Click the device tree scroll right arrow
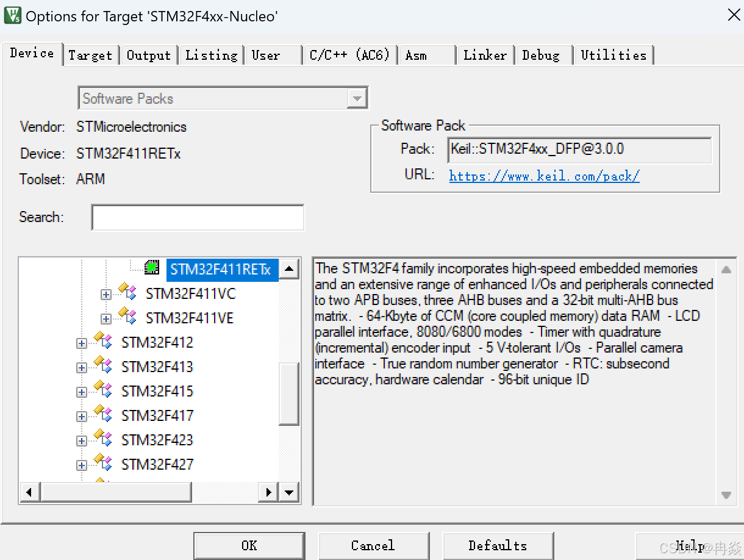 268,492
